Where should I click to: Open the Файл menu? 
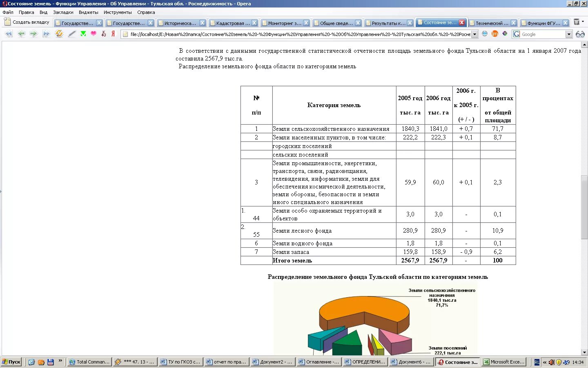pos(8,12)
